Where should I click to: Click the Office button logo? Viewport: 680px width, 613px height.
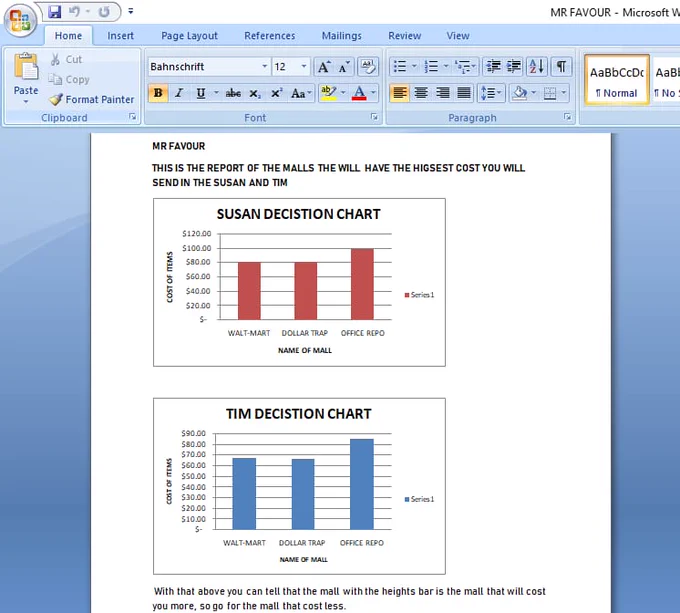20,20
